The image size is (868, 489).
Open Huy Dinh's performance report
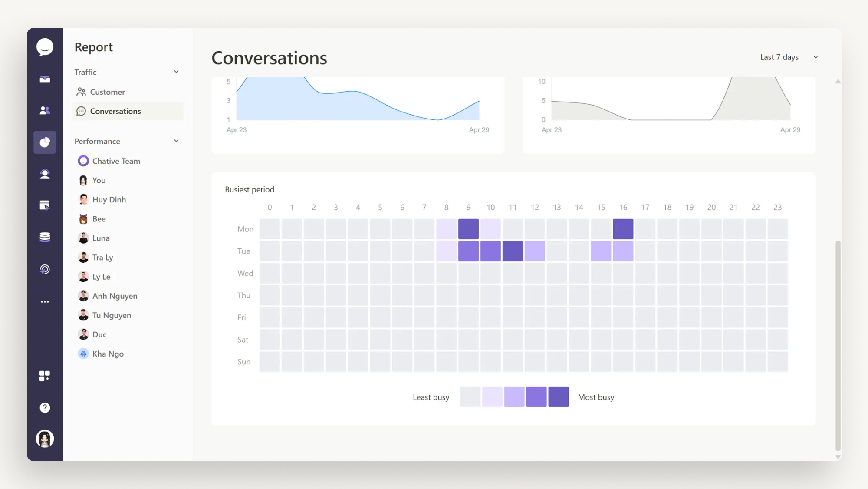tap(109, 200)
